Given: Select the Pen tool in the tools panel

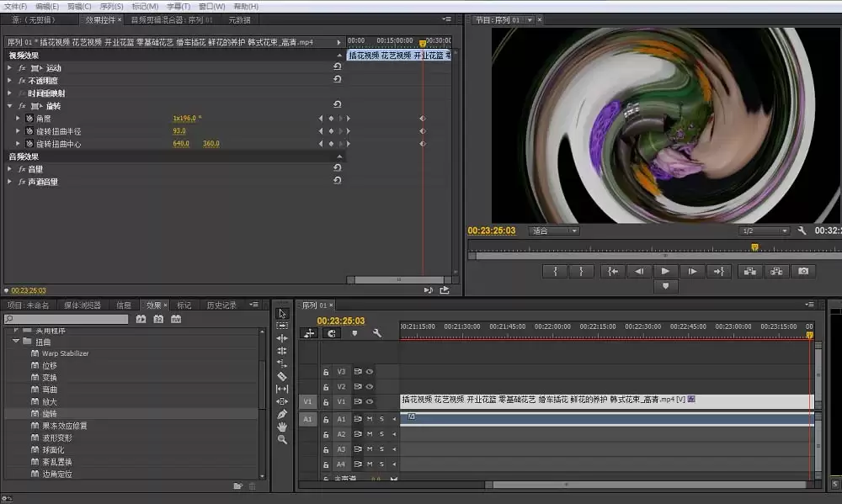Looking at the screenshot, I should 282,414.
